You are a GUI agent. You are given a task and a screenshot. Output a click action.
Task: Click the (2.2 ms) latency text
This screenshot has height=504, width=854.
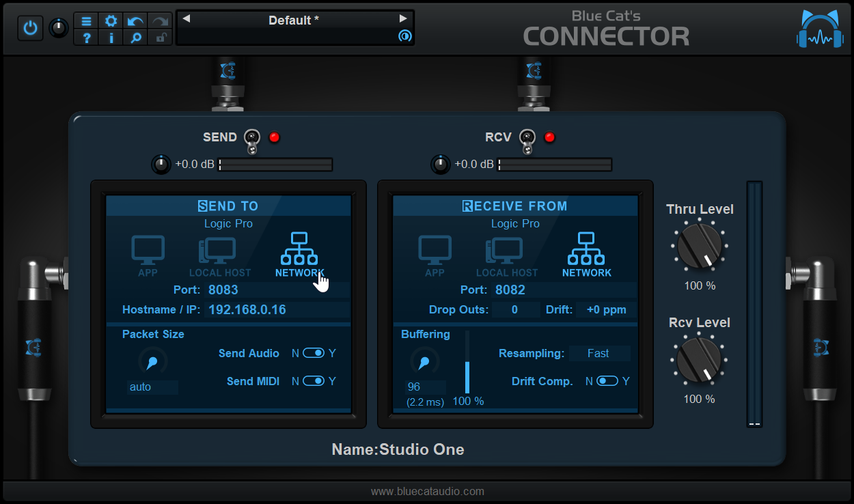tap(425, 402)
